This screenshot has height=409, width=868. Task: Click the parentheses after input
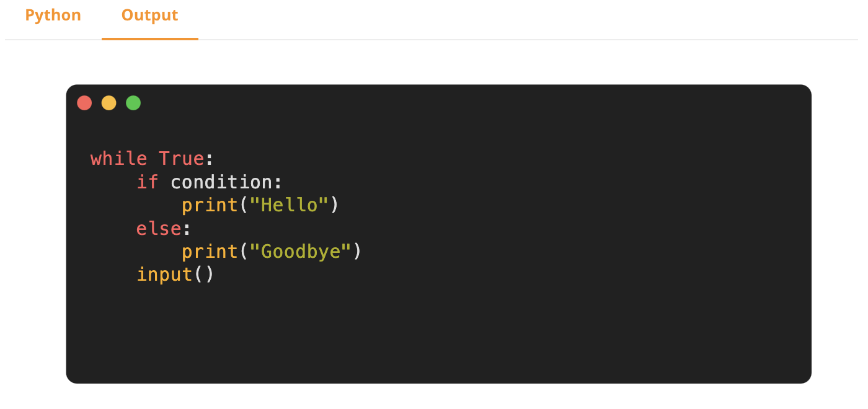[x=204, y=275]
